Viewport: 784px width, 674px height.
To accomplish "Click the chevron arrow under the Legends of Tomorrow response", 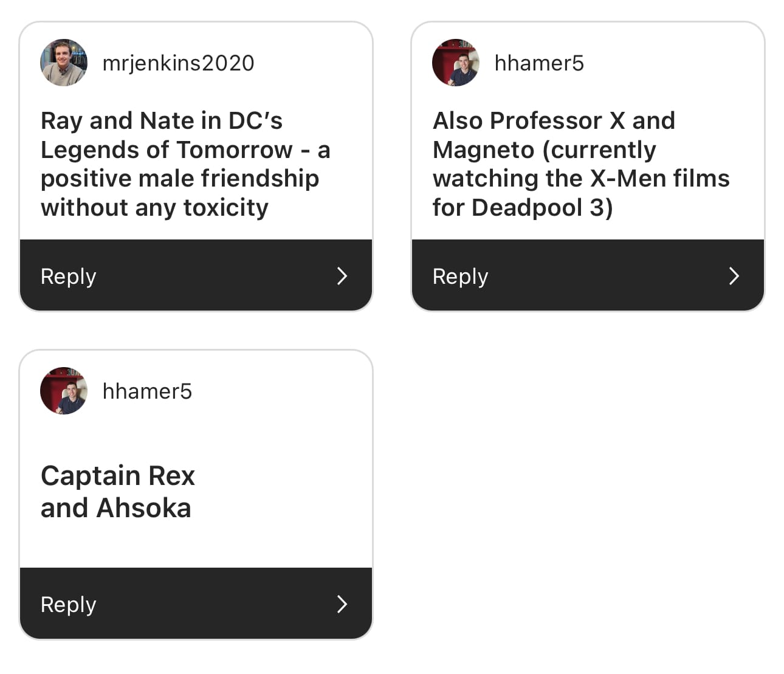I will pyautogui.click(x=342, y=276).
